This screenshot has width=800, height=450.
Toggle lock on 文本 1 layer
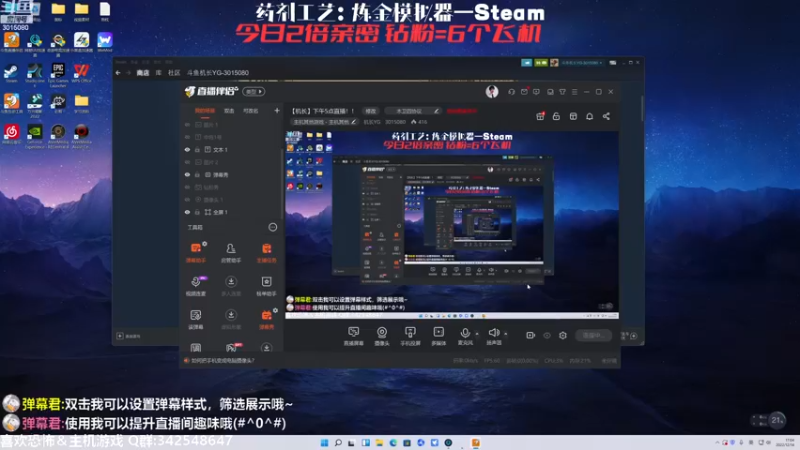coord(197,149)
